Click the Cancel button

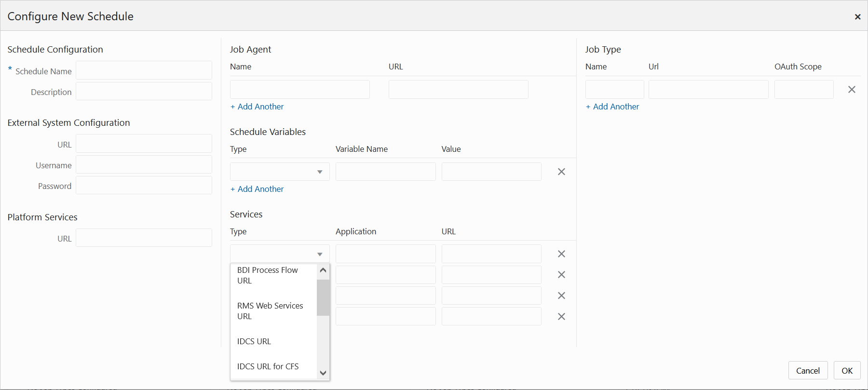[808, 371]
